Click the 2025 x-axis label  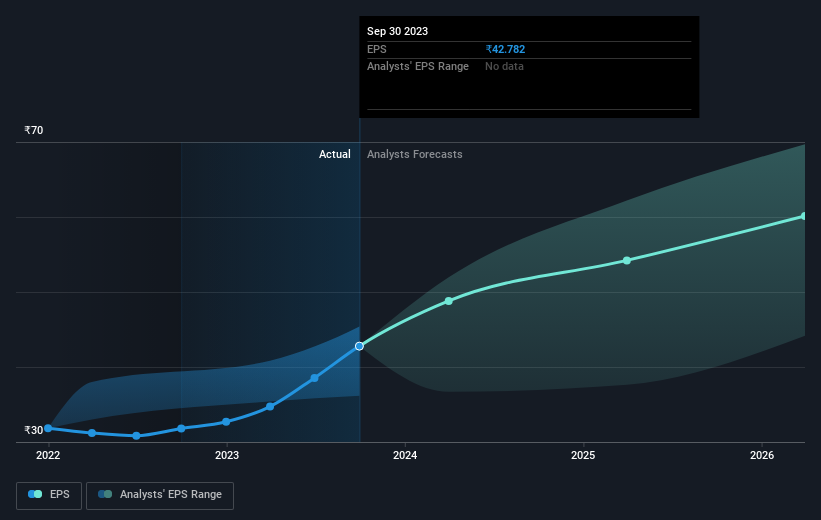(583, 455)
